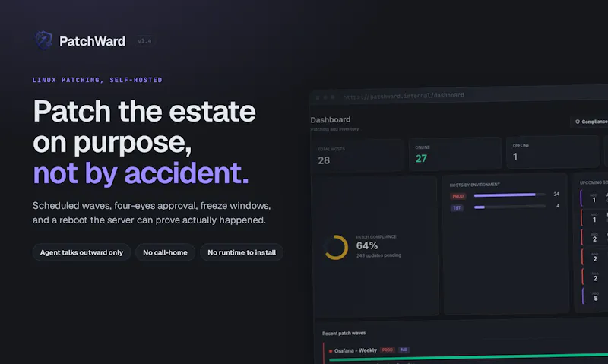This screenshot has width=608, height=364.
Task: Click the 'Hosts by environment' heading
Action: coord(474,185)
